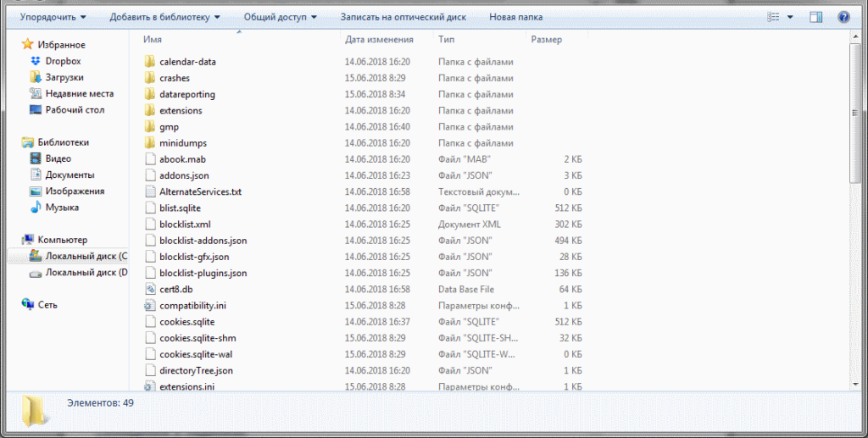
Task: Select the Рабочий стол desktop icon
Action: pyautogui.click(x=36, y=110)
